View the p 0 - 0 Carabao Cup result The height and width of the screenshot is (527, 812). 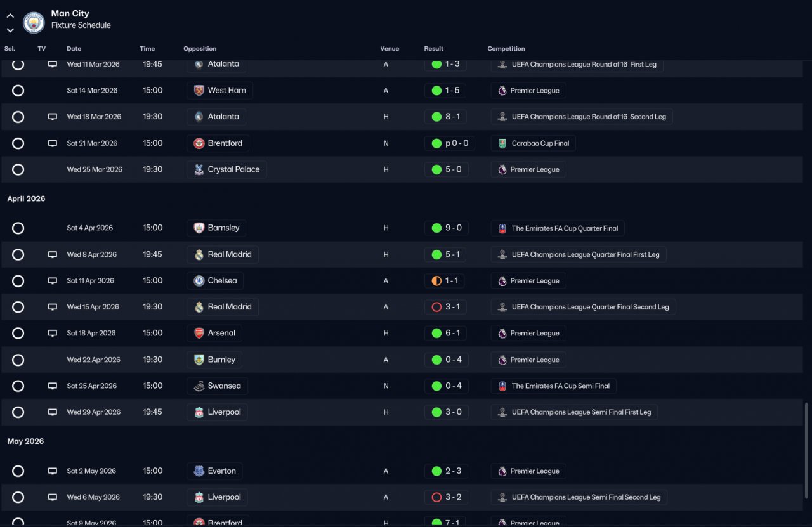(x=450, y=143)
